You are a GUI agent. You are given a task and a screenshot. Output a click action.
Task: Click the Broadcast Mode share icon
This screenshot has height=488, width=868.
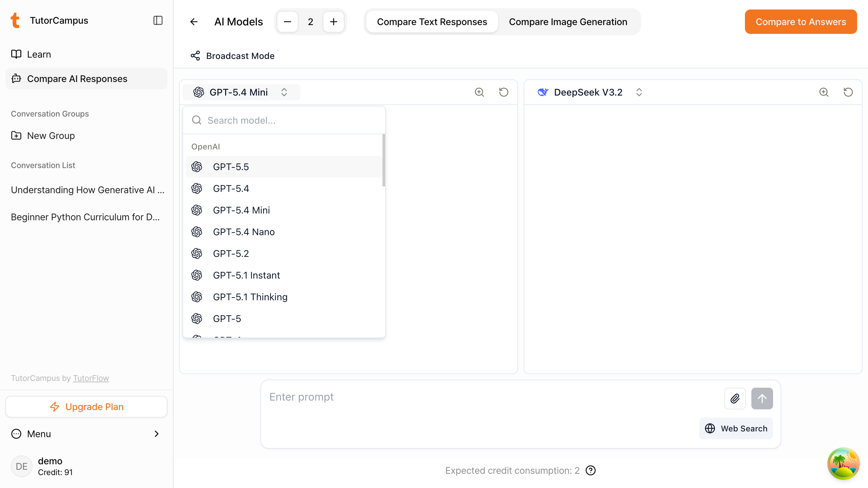(195, 56)
